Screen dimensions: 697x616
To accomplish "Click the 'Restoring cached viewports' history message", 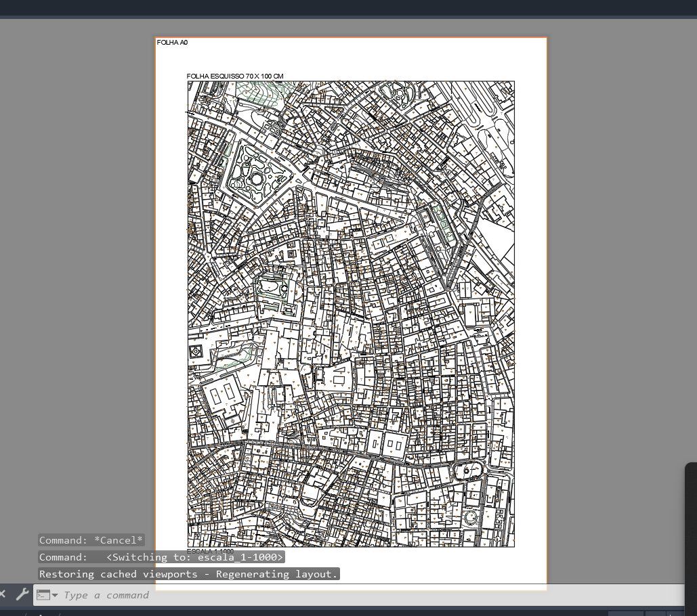I will click(x=188, y=574).
